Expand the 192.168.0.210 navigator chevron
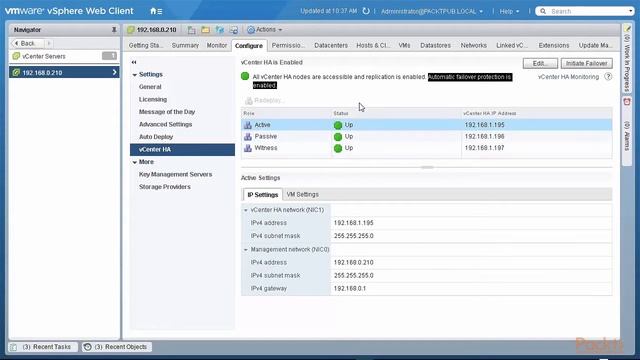This screenshot has width=640, height=360. [x=114, y=72]
